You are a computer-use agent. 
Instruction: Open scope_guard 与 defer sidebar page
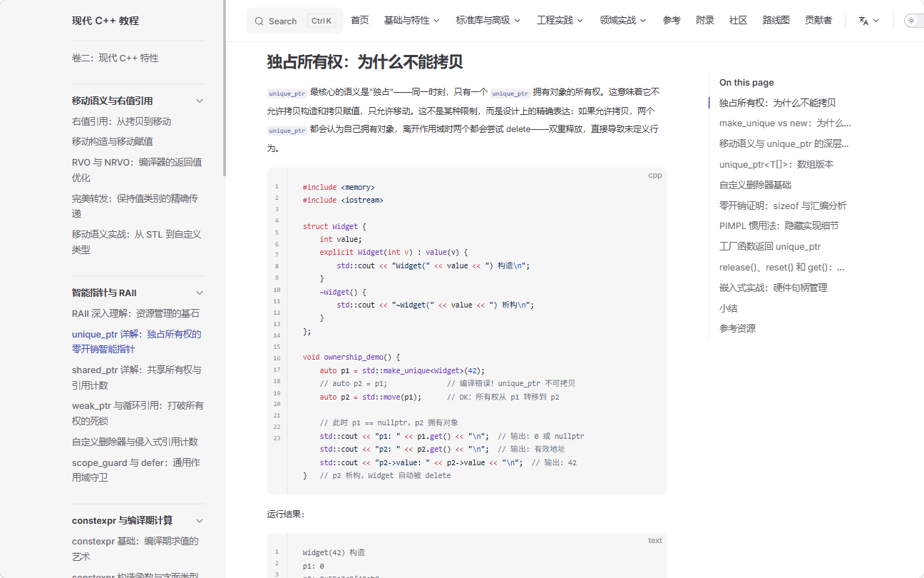click(136, 470)
